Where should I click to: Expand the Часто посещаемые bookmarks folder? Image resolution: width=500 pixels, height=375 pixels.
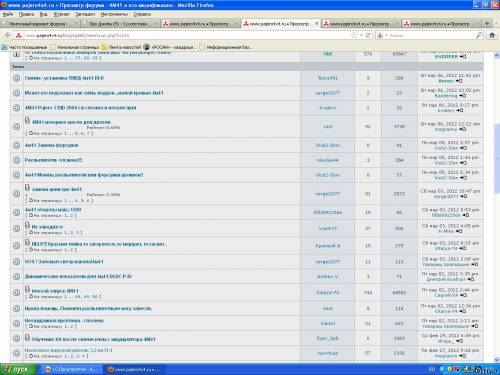(x=24, y=47)
